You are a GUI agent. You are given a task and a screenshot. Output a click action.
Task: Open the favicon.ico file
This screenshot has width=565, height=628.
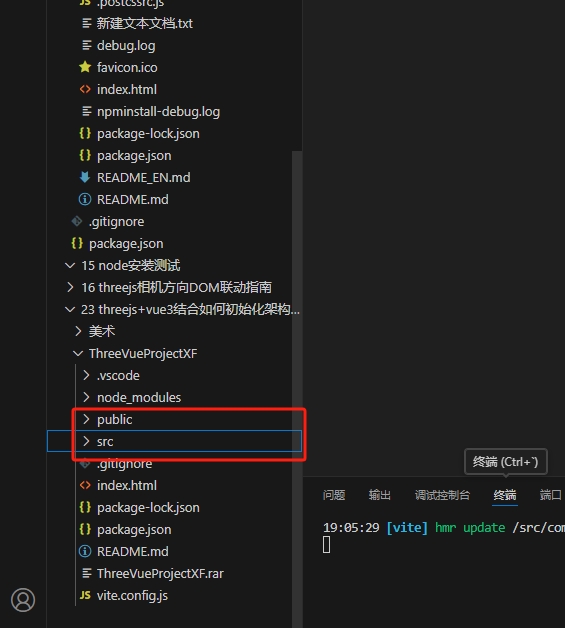click(127, 67)
